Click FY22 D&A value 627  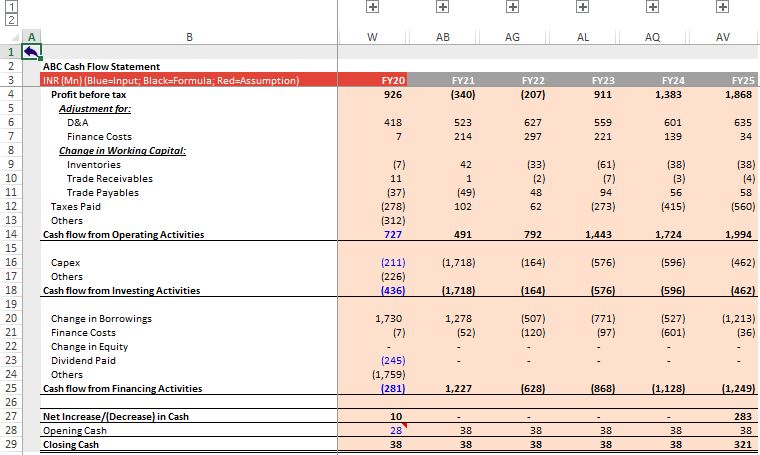click(x=512, y=123)
